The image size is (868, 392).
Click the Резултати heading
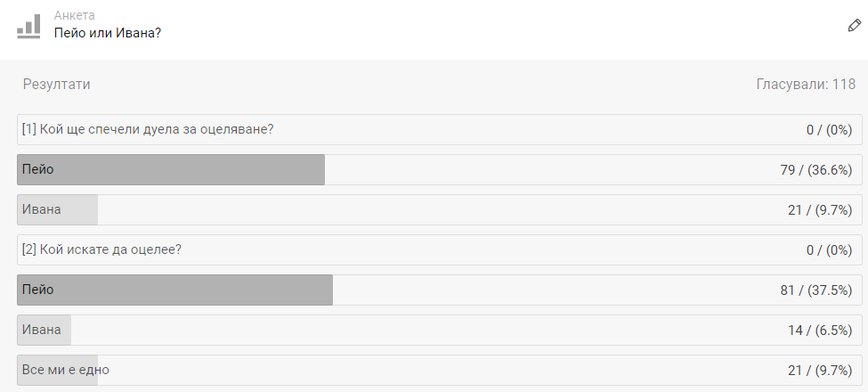click(x=56, y=84)
